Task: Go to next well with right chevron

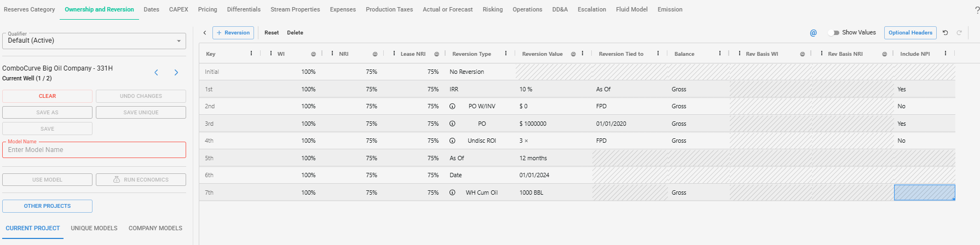Action: click(176, 72)
